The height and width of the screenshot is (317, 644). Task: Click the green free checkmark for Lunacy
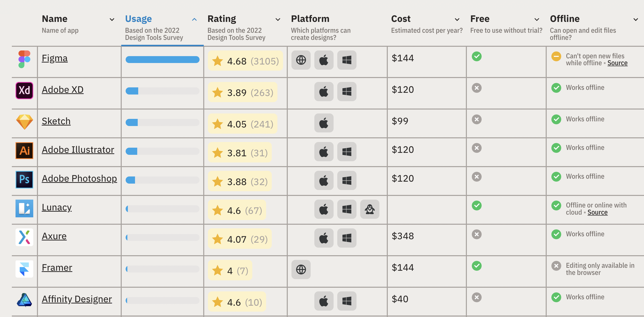(476, 205)
